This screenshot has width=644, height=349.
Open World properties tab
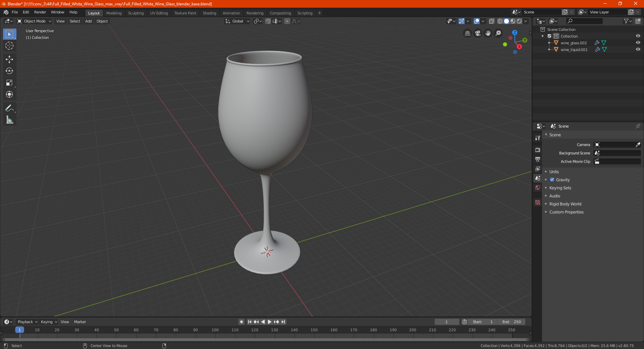(538, 188)
